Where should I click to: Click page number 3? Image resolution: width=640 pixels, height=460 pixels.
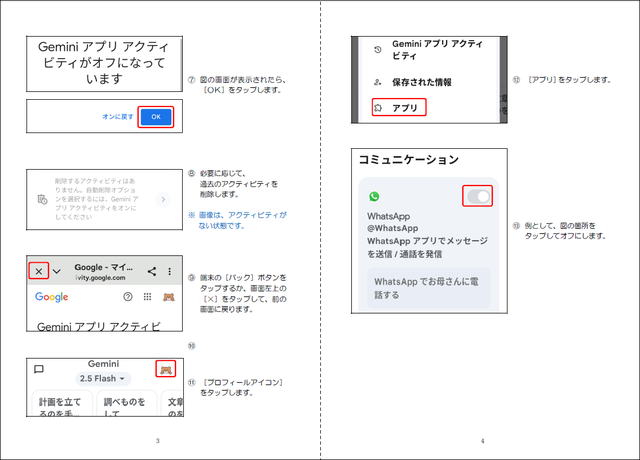(x=158, y=441)
